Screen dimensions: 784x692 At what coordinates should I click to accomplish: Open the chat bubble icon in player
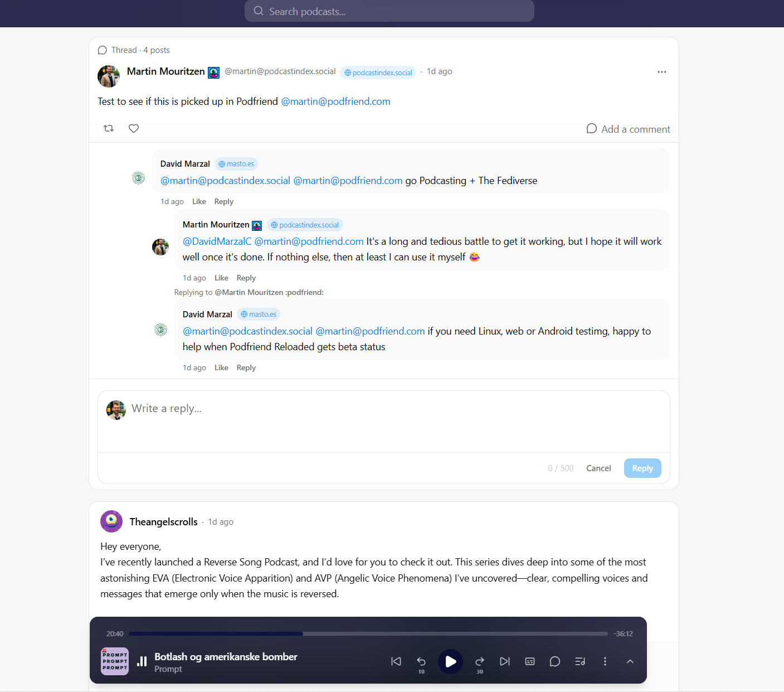(555, 661)
